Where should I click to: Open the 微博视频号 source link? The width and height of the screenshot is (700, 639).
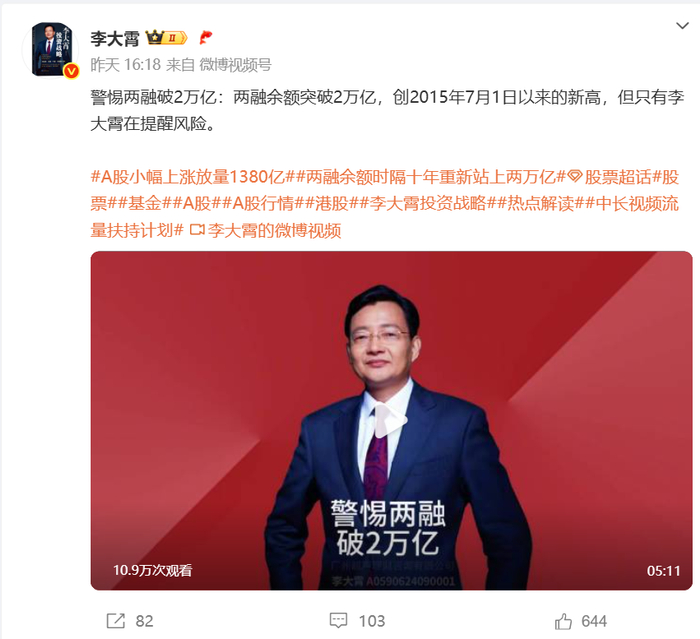pos(235,65)
